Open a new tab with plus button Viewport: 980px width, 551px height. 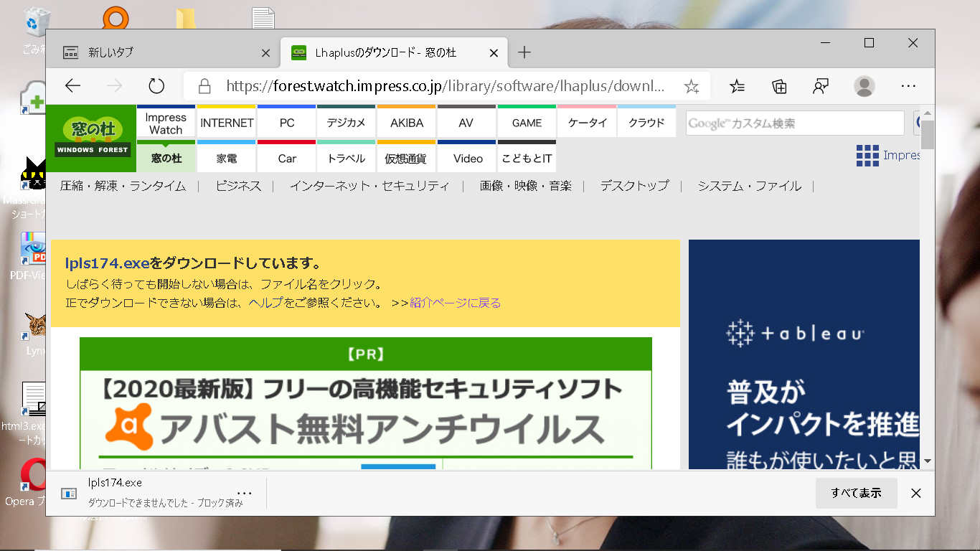click(524, 52)
